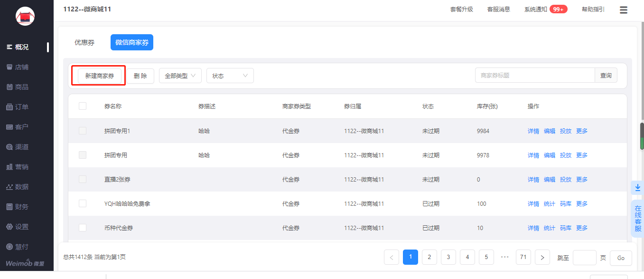The width and height of the screenshot is (644, 279).
Task: Go to page 3 in pagination
Action: coord(448,257)
